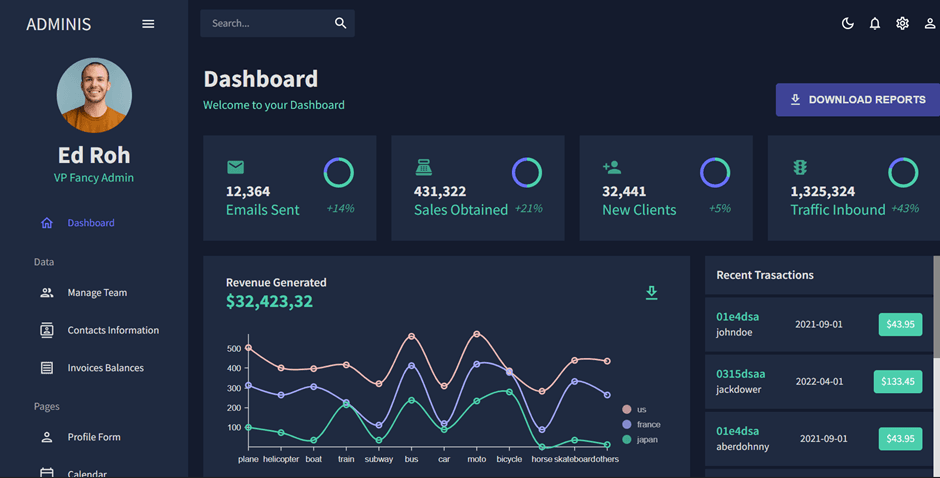
Task: Click the Revenue Generated title
Action: (276, 282)
